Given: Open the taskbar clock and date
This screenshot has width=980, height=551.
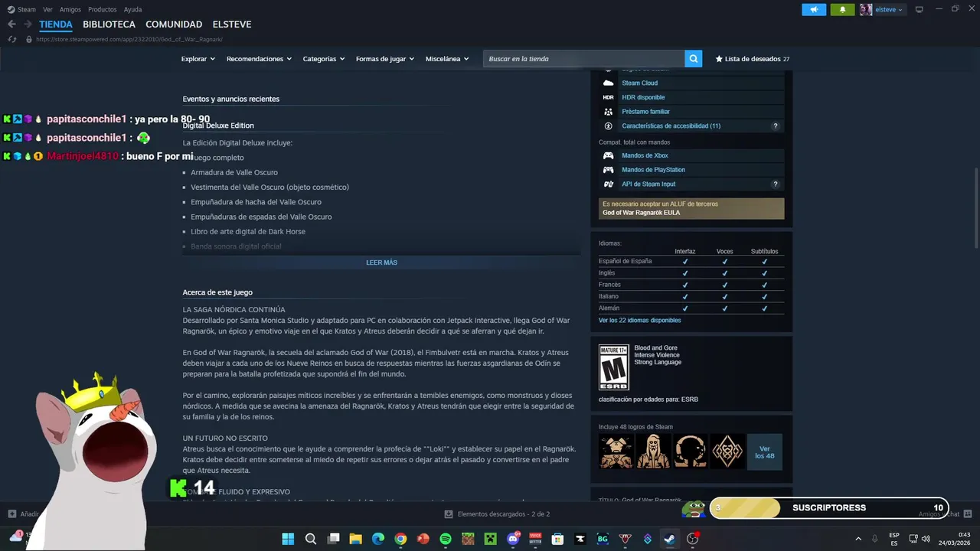Looking at the screenshot, I should (954, 539).
